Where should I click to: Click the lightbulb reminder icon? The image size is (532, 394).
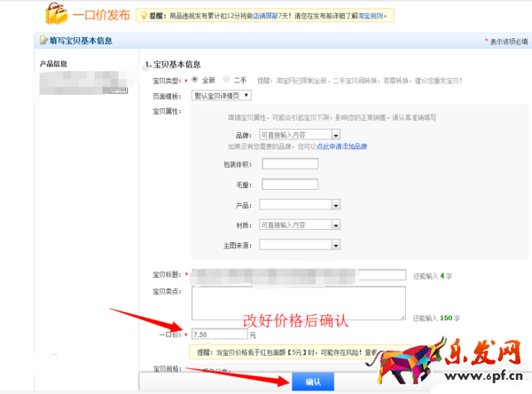144,15
